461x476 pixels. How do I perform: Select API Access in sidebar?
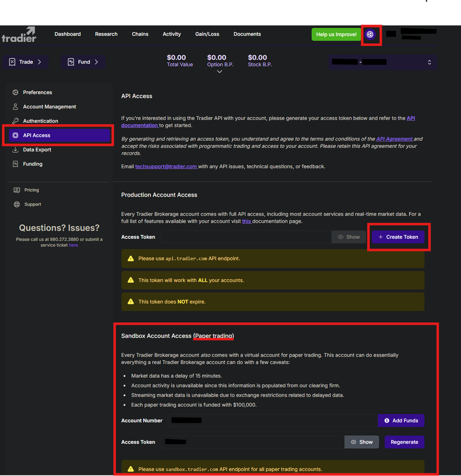pos(59,135)
